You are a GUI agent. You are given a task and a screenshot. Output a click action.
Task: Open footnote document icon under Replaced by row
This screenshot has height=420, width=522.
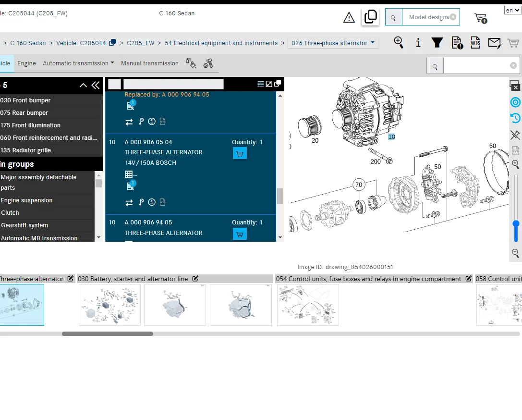(131, 105)
